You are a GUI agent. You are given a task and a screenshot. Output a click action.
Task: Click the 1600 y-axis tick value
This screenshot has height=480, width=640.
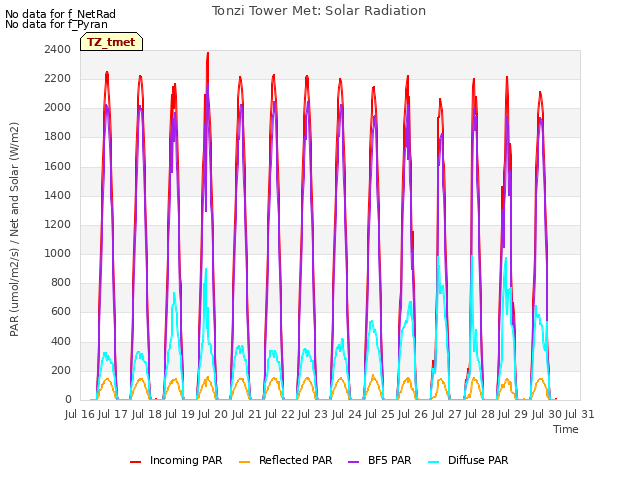pos(58,166)
